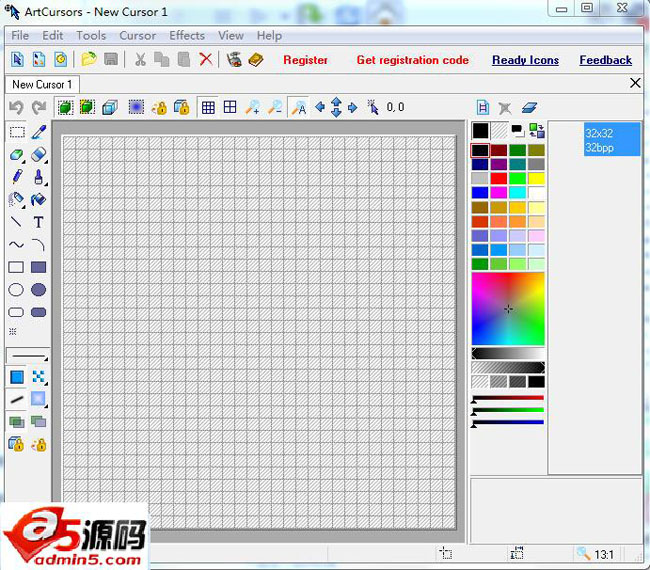The width and height of the screenshot is (650, 570).
Task: Click the red channel slider
Action: pyautogui.click(x=508, y=399)
